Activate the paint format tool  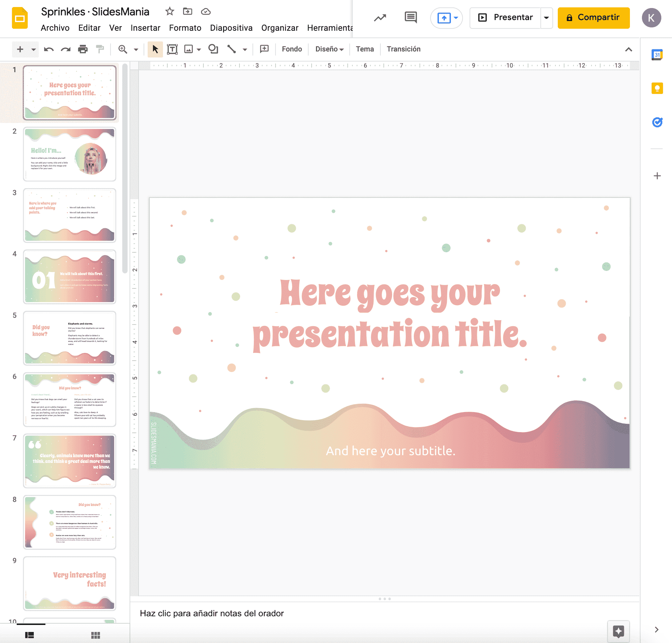click(x=100, y=49)
